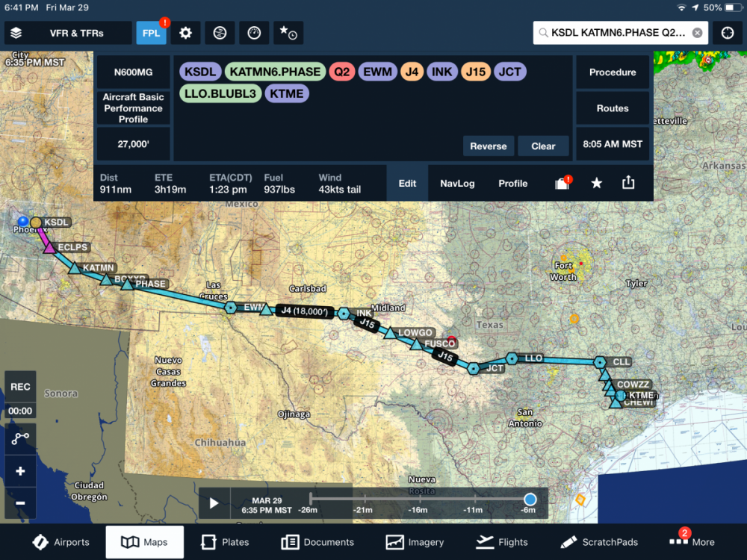Tap the JCT waypoint bubble
The image size is (747, 560).
509,72
